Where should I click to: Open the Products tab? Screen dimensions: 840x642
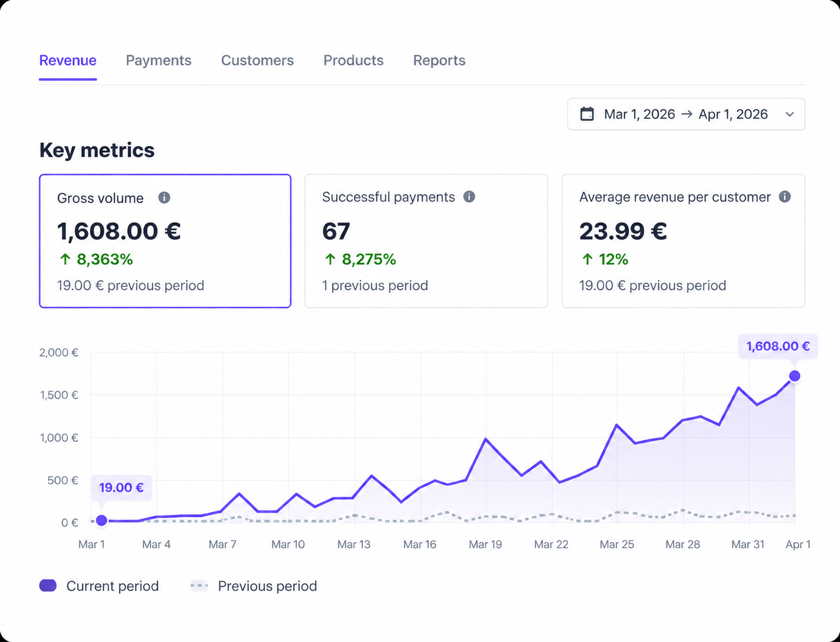(354, 60)
